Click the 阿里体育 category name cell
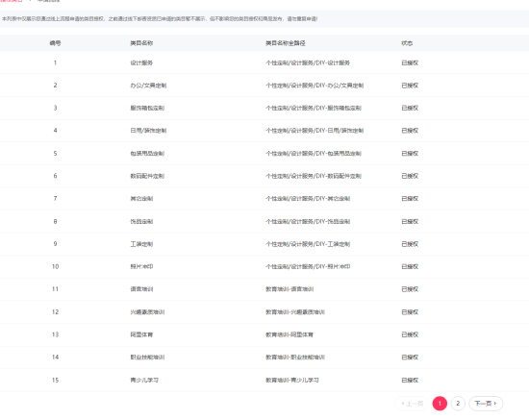The height and width of the screenshot is (420, 529). point(141,334)
